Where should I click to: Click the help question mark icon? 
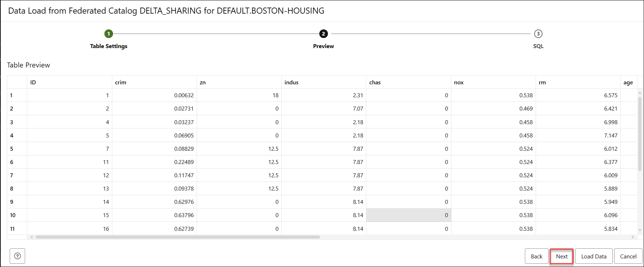(17, 256)
